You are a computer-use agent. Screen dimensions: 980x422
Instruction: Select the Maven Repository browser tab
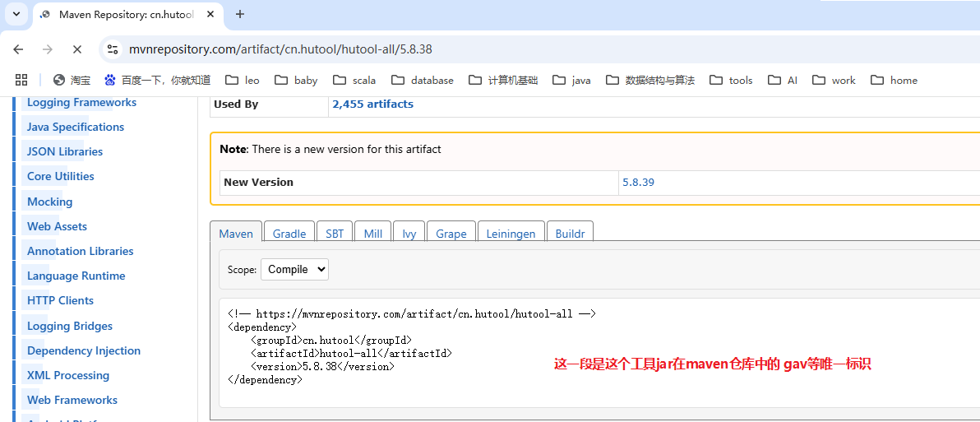point(129,14)
